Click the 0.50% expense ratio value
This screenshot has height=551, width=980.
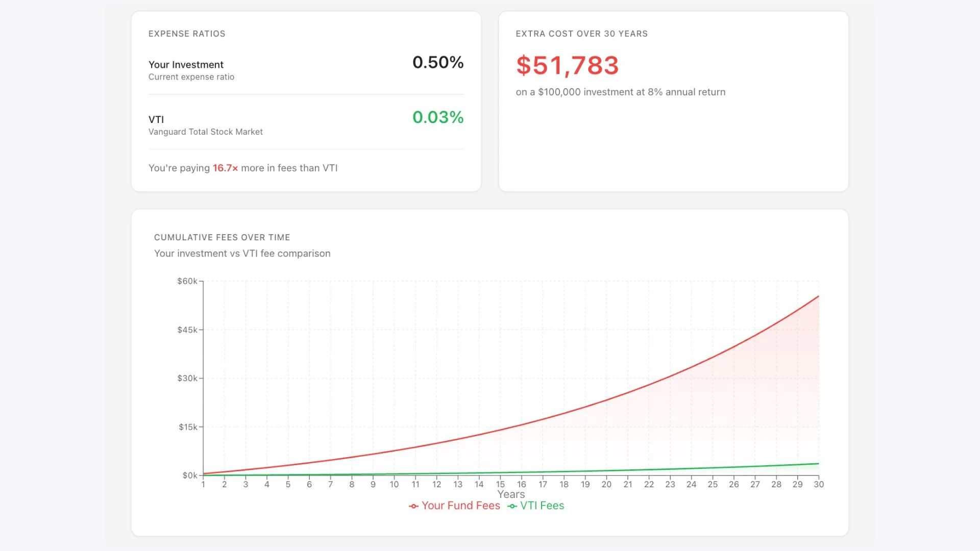[x=437, y=62]
